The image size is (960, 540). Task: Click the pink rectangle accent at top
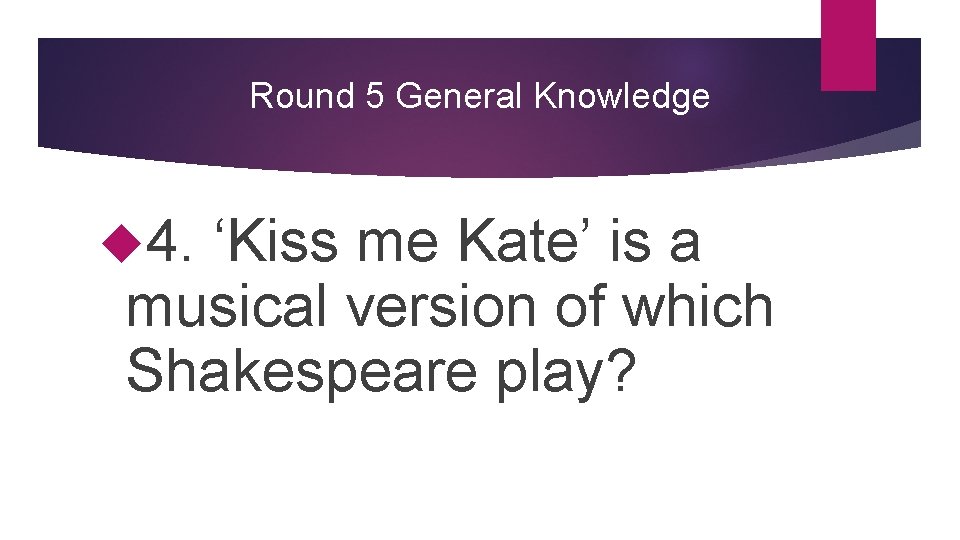848,44
